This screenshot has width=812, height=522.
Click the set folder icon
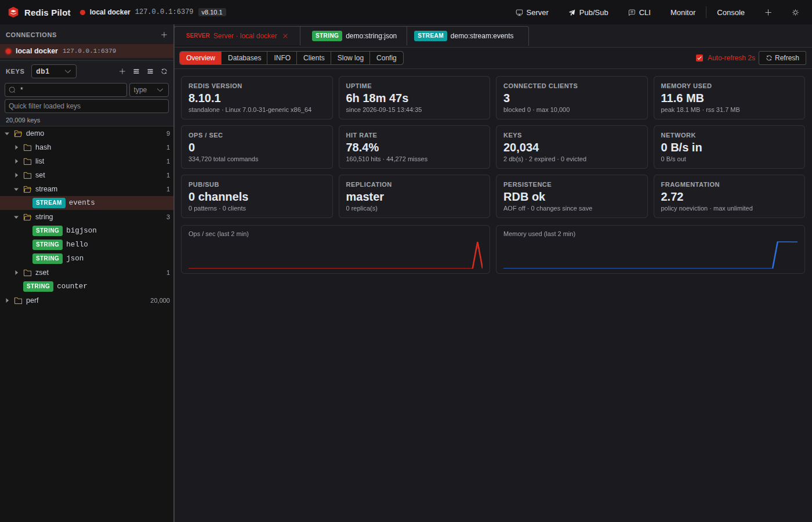[x=27, y=175]
